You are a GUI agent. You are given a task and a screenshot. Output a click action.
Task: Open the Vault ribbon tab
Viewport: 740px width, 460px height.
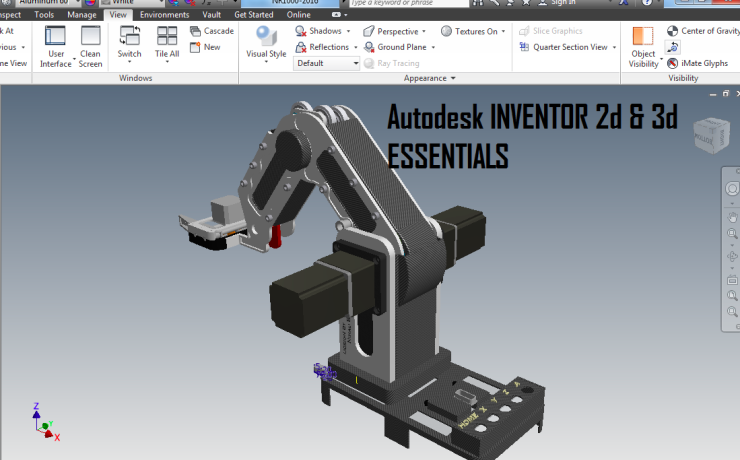pos(211,15)
